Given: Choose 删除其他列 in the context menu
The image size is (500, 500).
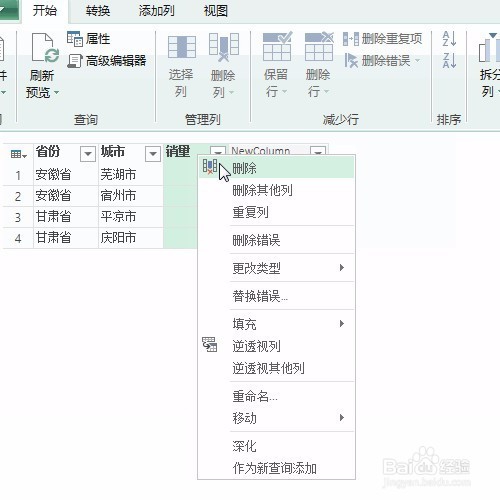Looking at the screenshot, I should coord(276,190).
